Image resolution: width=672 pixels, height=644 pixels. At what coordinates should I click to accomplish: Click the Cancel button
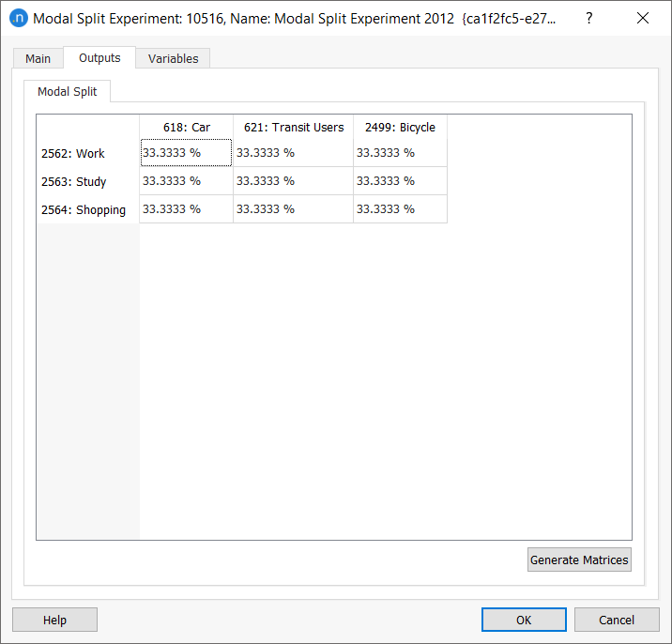click(x=617, y=620)
